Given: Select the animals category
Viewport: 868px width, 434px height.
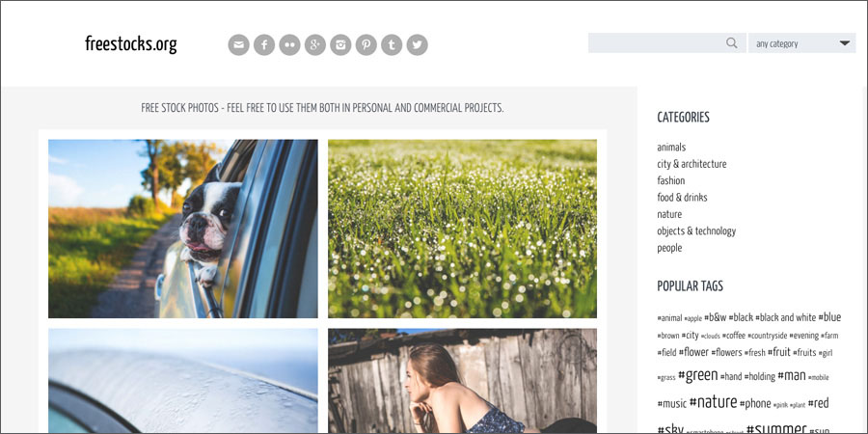Looking at the screenshot, I should 671,148.
